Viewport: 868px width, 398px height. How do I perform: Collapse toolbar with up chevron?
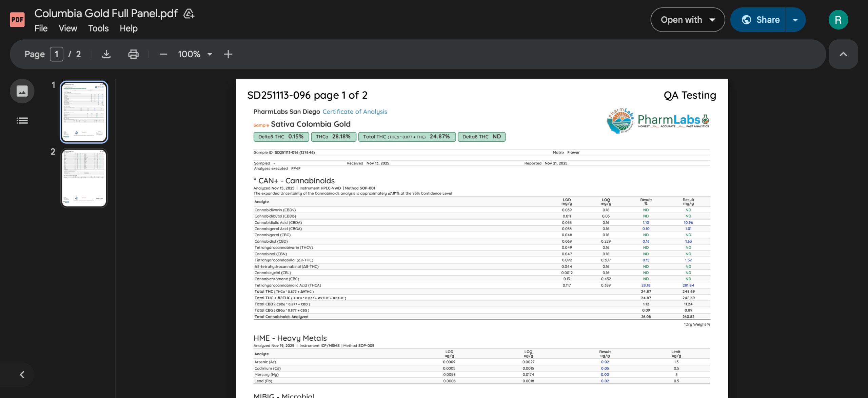[x=843, y=54]
